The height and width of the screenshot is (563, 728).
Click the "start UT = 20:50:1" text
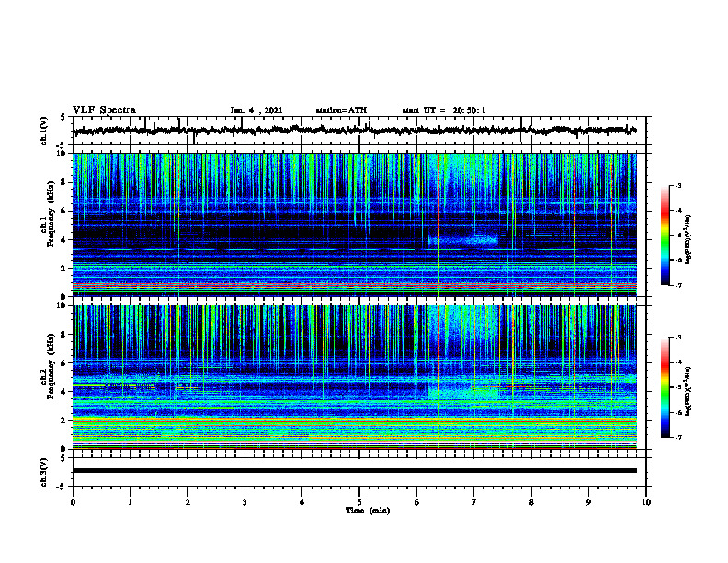pyautogui.click(x=444, y=110)
